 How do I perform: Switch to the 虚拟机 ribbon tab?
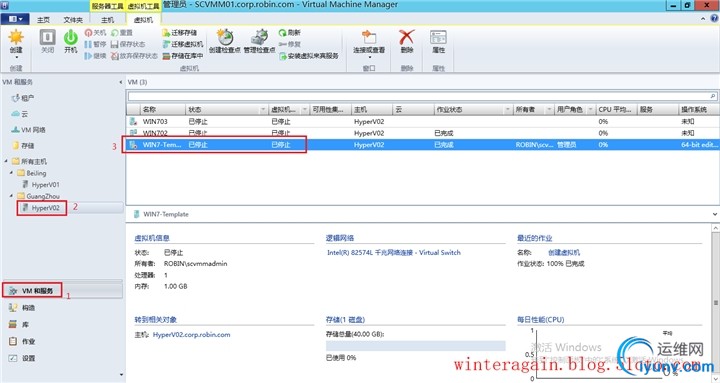(143, 20)
